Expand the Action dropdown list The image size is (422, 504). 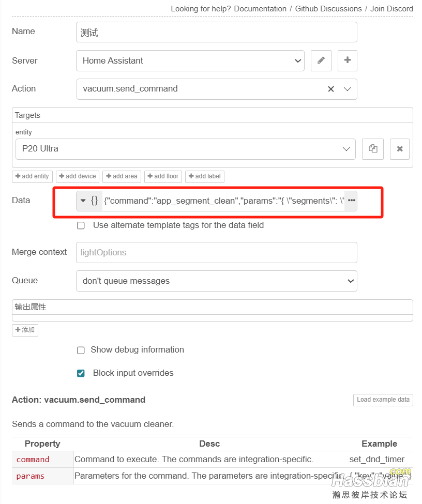coord(347,89)
